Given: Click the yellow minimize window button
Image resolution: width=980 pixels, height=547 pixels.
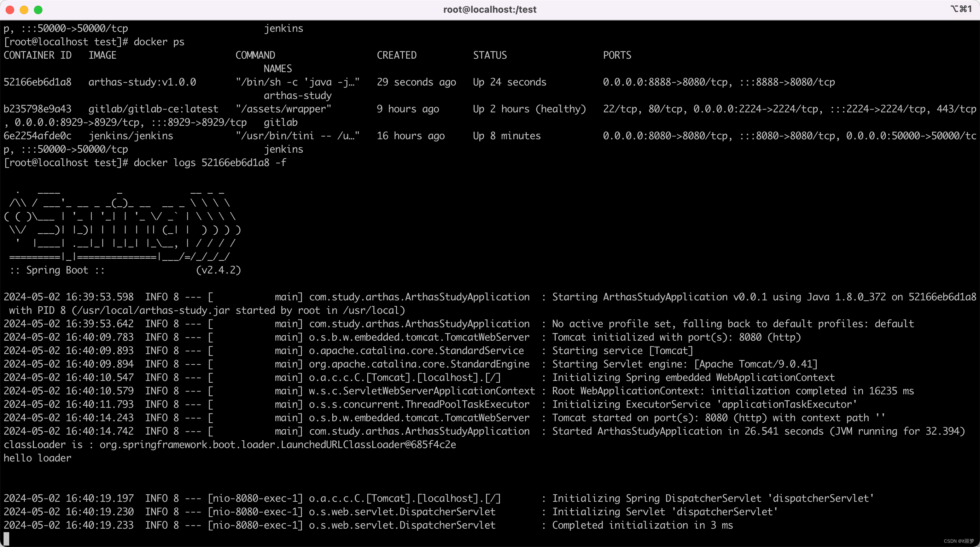Looking at the screenshot, I should (24, 10).
